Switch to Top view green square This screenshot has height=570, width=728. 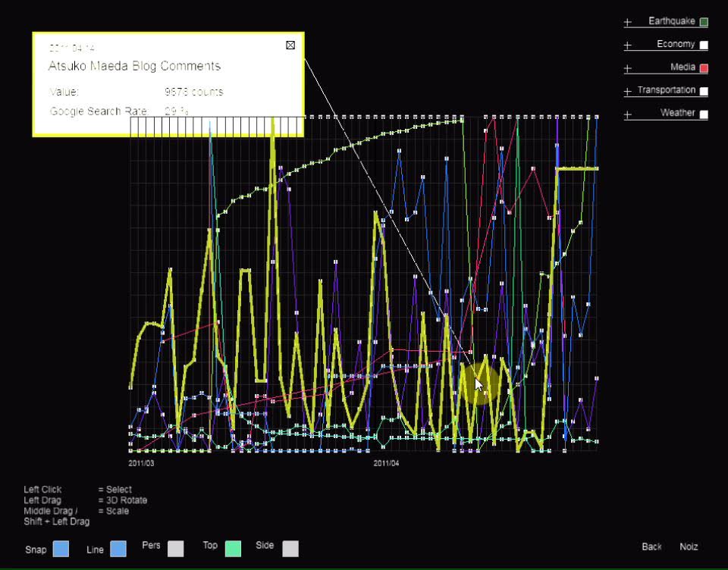[x=233, y=549]
